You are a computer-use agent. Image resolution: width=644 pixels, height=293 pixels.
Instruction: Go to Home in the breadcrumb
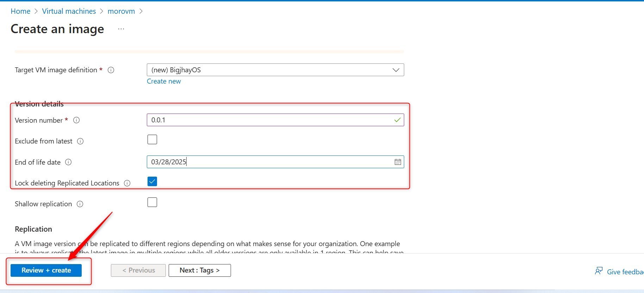pos(20,11)
